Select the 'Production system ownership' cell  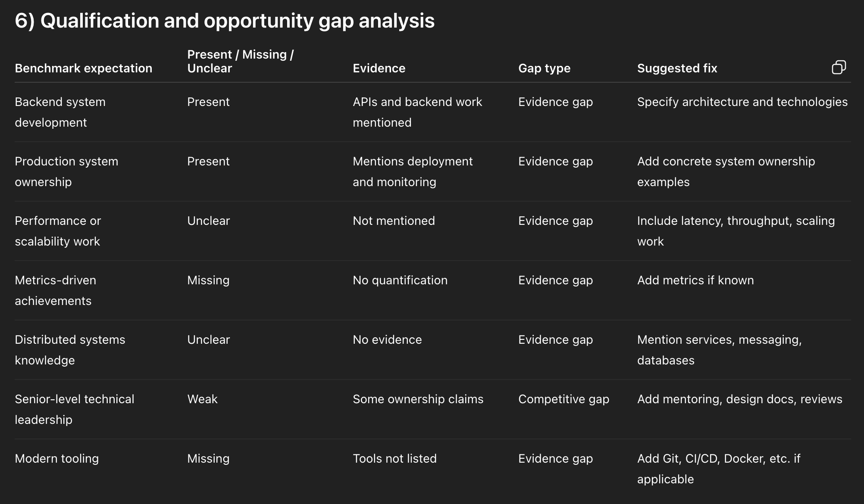(66, 171)
